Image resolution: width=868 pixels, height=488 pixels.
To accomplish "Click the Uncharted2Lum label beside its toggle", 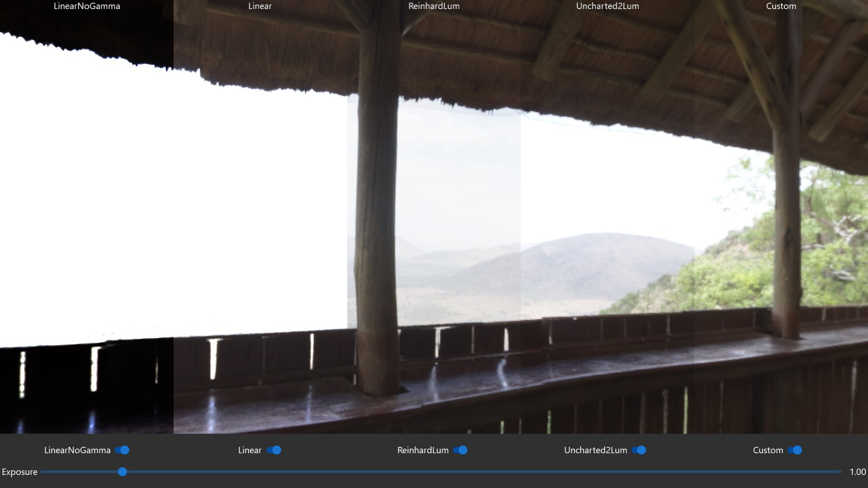I will [595, 450].
